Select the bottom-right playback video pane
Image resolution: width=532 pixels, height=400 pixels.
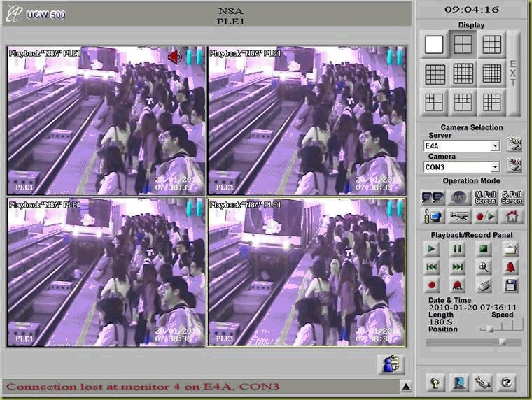point(307,272)
